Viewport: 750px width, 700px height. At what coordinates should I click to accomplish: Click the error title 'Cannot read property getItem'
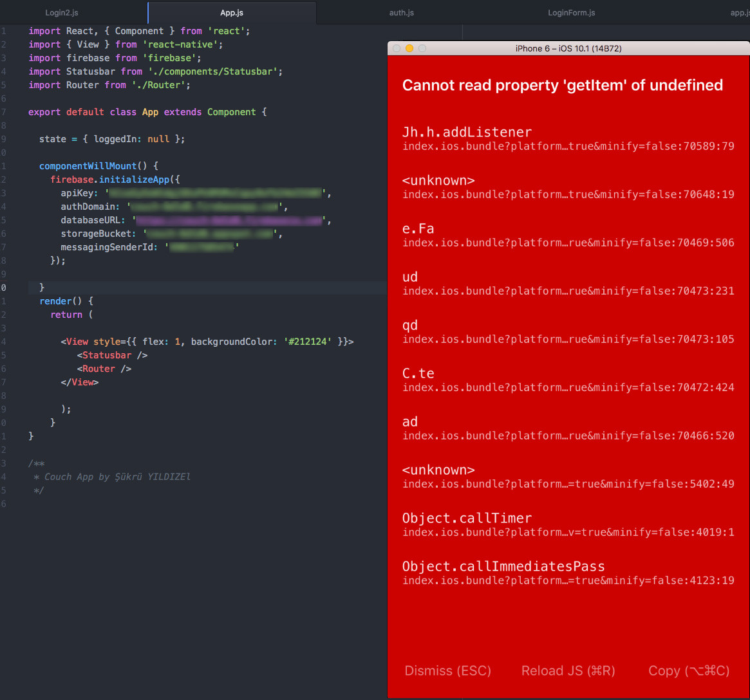(563, 85)
